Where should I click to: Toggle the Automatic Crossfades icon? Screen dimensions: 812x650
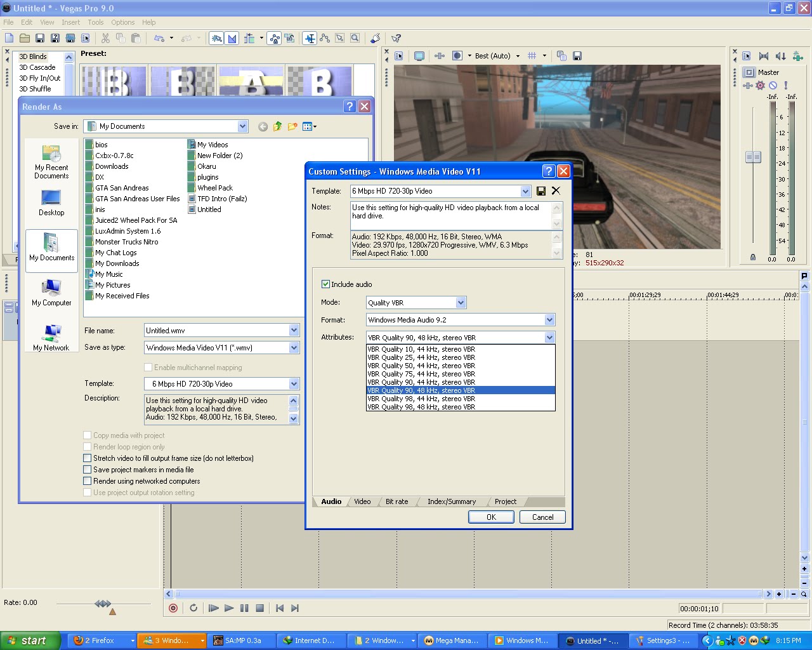[x=232, y=39]
